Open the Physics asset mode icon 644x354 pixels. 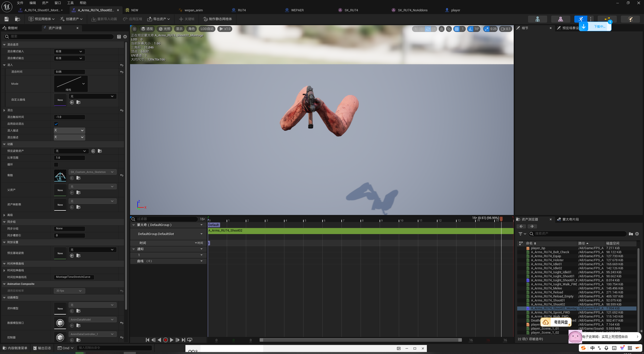point(630,19)
